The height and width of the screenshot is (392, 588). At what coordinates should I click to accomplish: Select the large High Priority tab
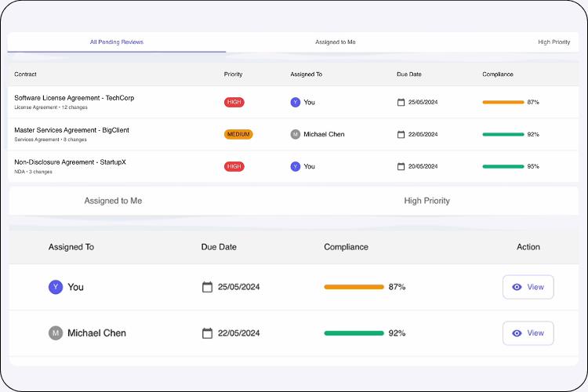[x=426, y=201]
